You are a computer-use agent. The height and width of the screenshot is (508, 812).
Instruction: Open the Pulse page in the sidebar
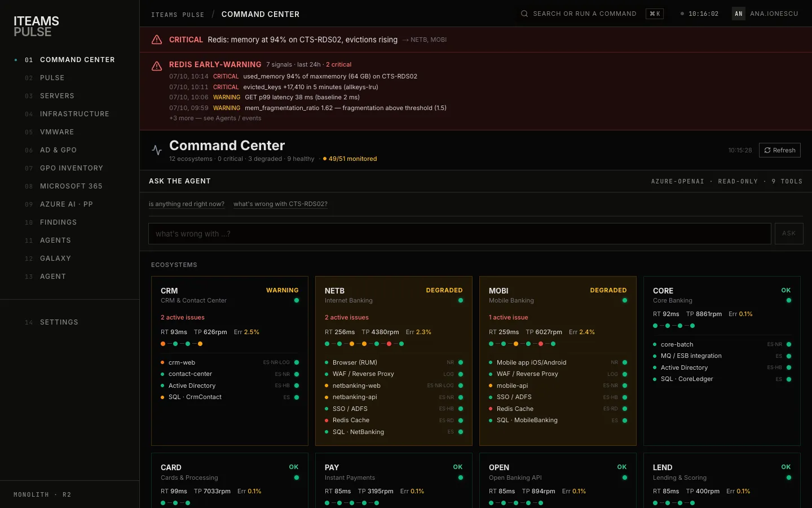pos(70,78)
